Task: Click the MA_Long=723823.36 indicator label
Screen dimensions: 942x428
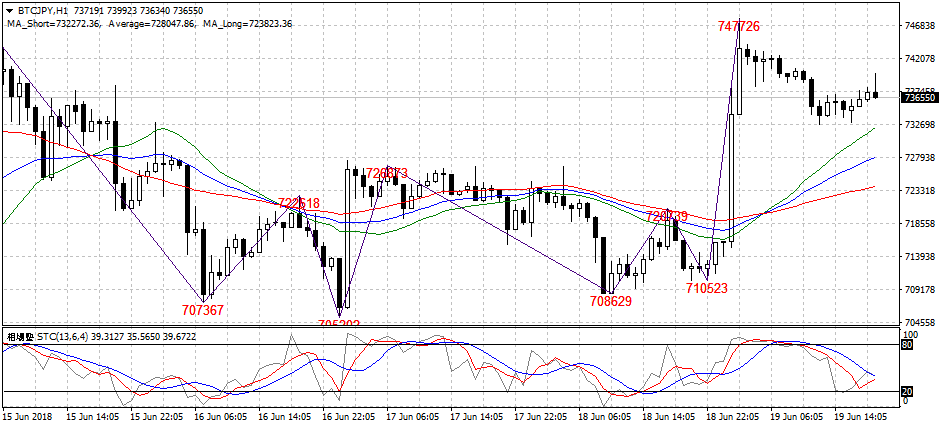Action: pos(245,23)
